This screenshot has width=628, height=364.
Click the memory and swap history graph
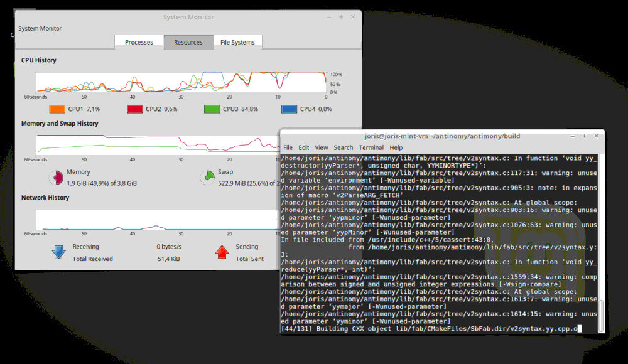(158, 145)
